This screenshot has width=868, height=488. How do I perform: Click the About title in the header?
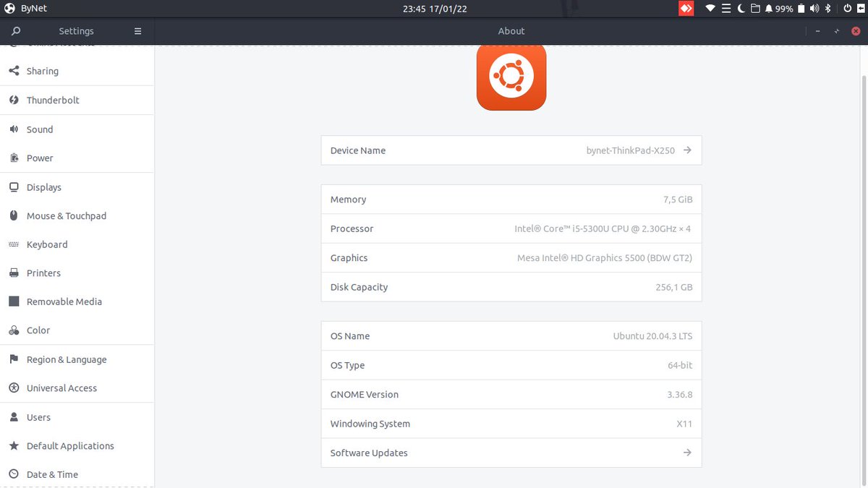511,31
